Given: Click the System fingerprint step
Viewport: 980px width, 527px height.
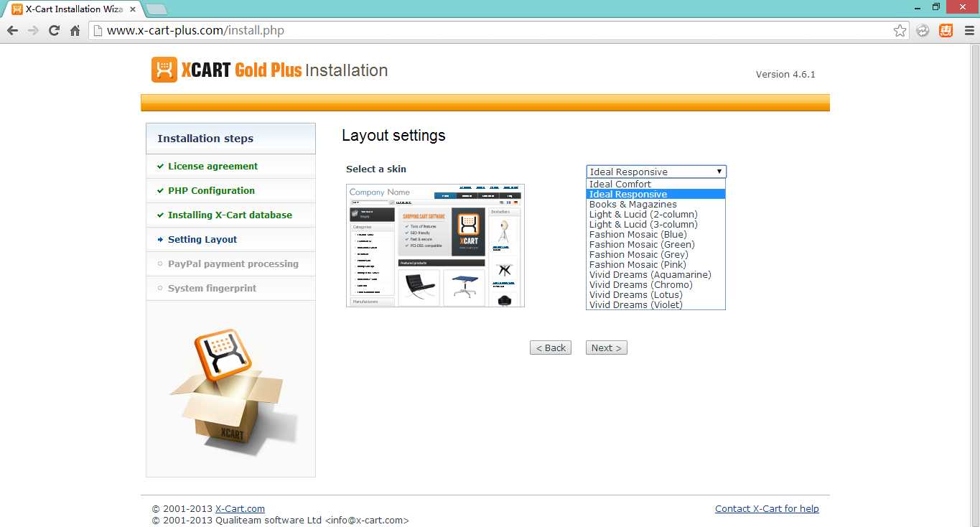Looking at the screenshot, I should coord(212,288).
